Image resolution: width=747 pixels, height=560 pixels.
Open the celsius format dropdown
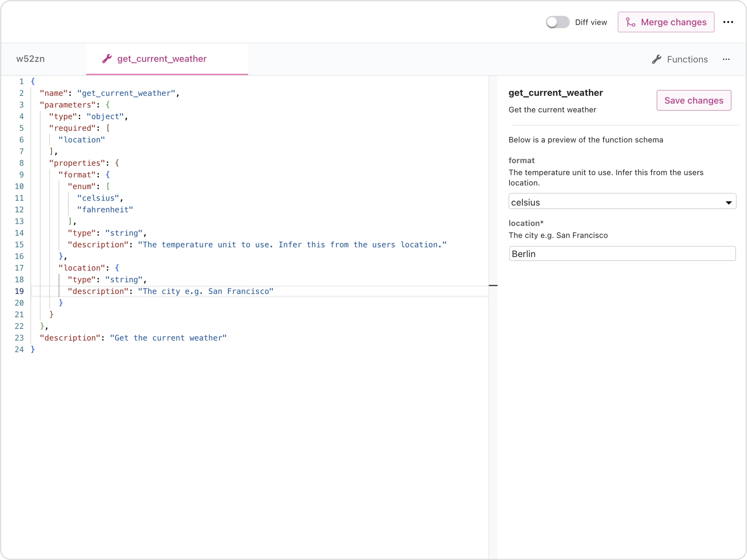[622, 202]
